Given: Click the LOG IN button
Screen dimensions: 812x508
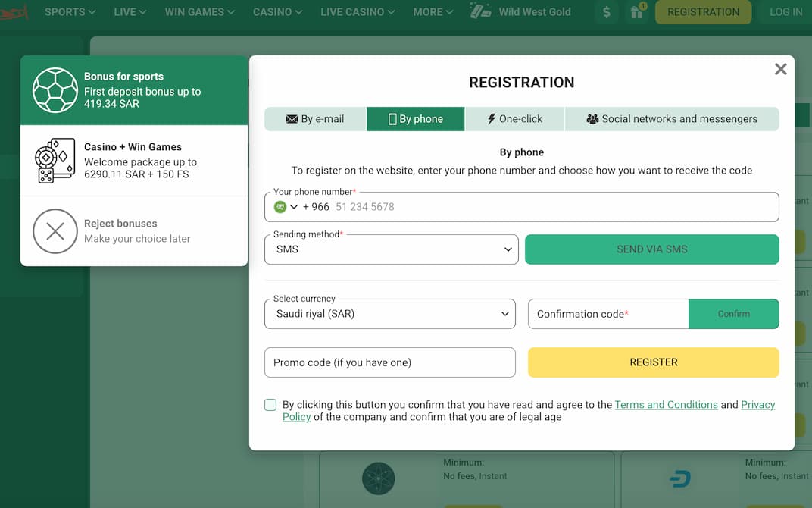Looking at the screenshot, I should 785,12.
